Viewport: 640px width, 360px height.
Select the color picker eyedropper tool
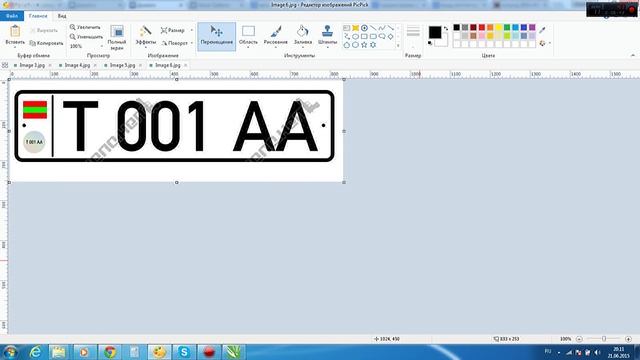pos(542,30)
